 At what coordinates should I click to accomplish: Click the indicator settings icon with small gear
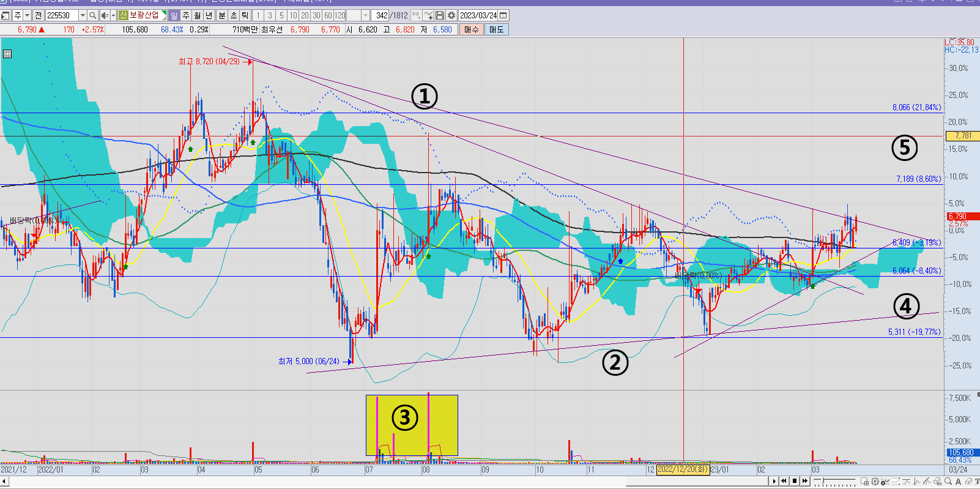885,481
